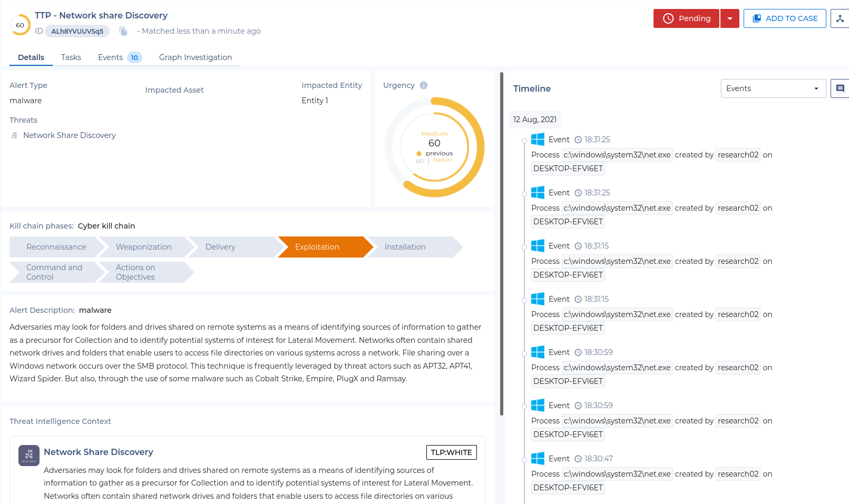Click the malware alert type value

(x=25, y=101)
